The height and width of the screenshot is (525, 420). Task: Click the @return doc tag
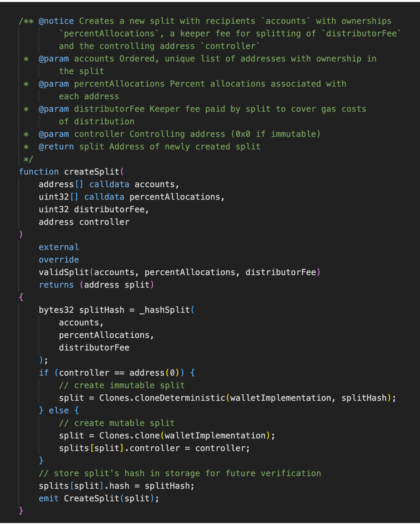pos(56,147)
